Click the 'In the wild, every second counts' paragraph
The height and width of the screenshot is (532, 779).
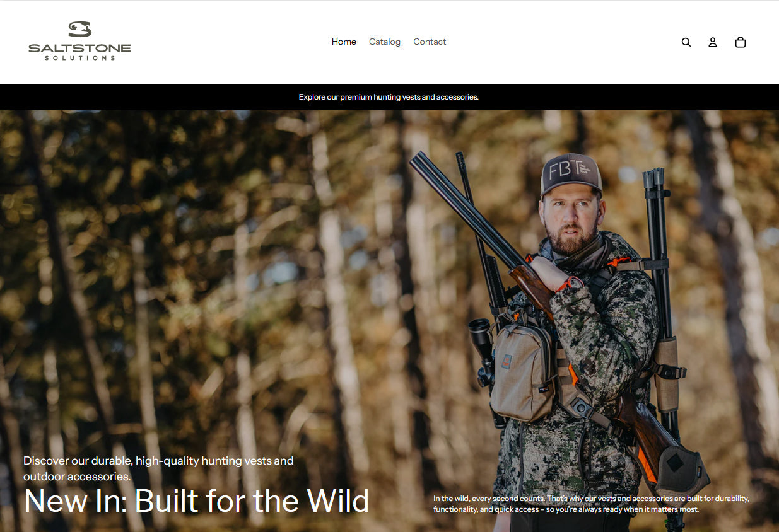[x=591, y=504]
